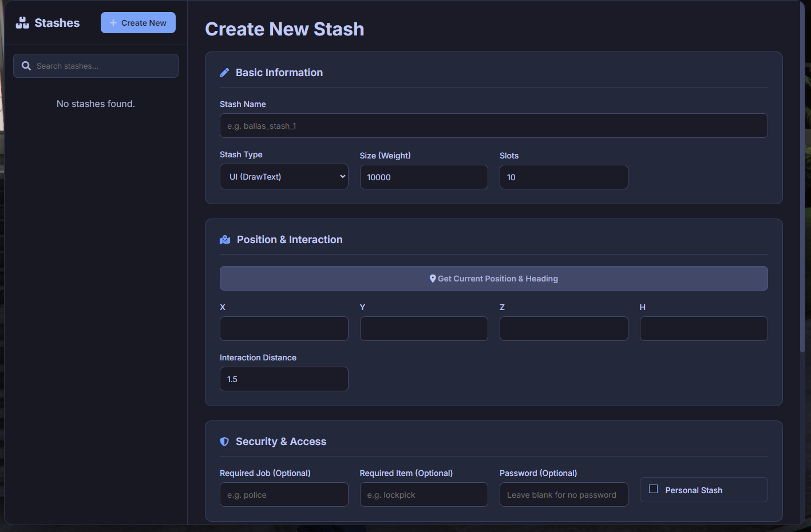Click Get Current Position & Heading
Screen dimensions: 811x532
click(x=493, y=278)
